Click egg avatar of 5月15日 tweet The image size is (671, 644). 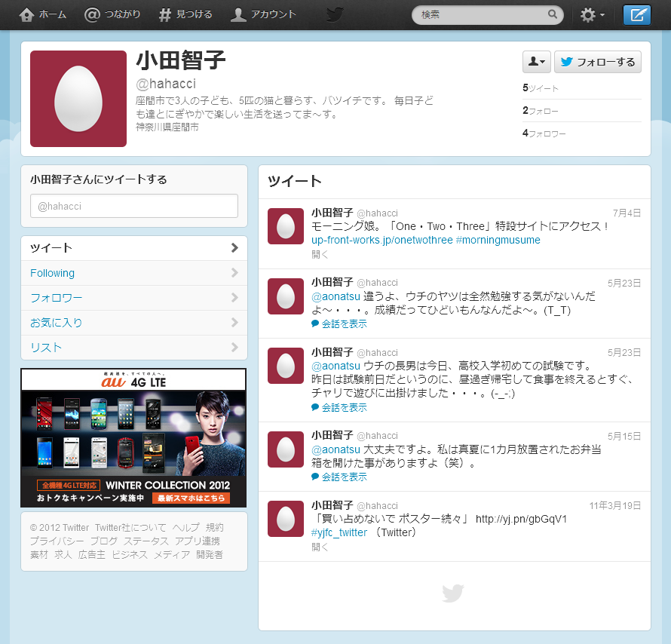286,449
